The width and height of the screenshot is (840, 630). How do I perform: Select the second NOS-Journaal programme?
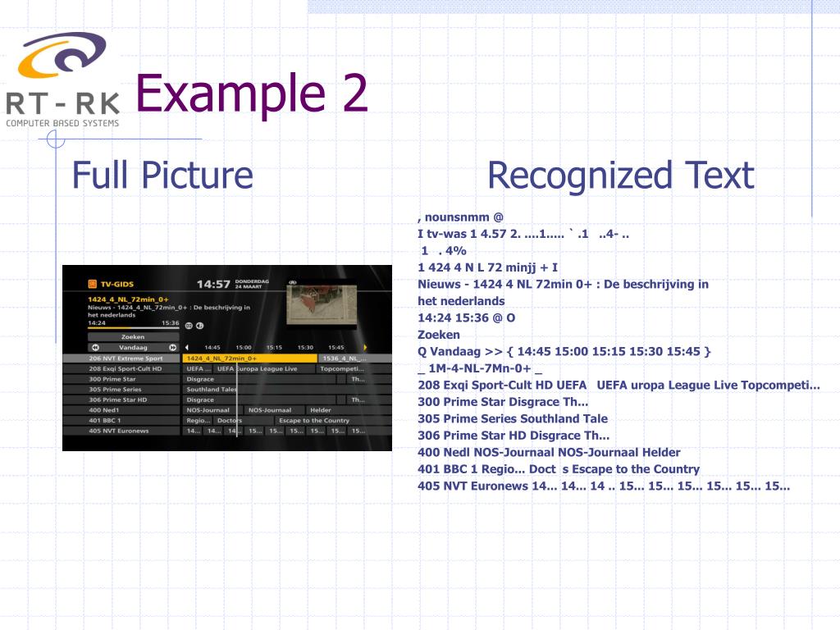274,410
